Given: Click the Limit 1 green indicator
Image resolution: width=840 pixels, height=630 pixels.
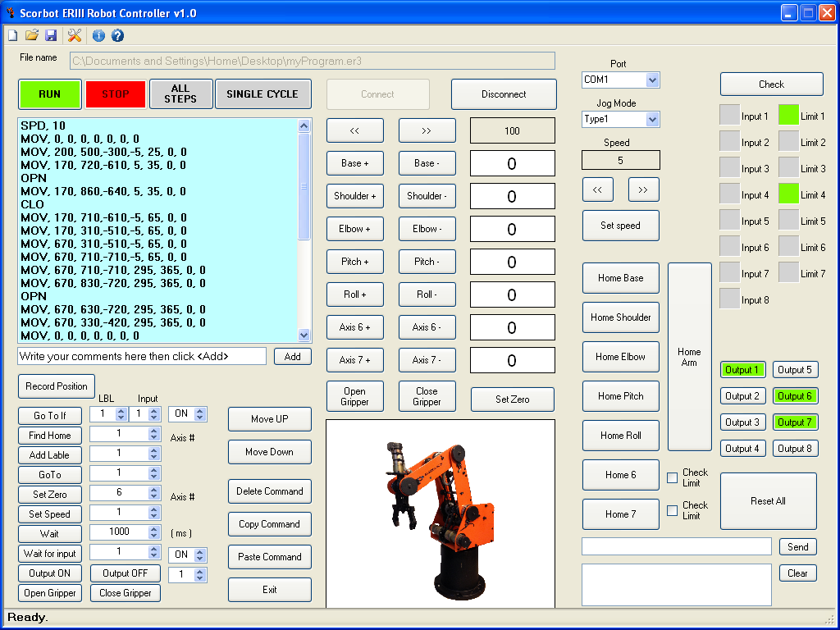Looking at the screenshot, I should pyautogui.click(x=788, y=116).
